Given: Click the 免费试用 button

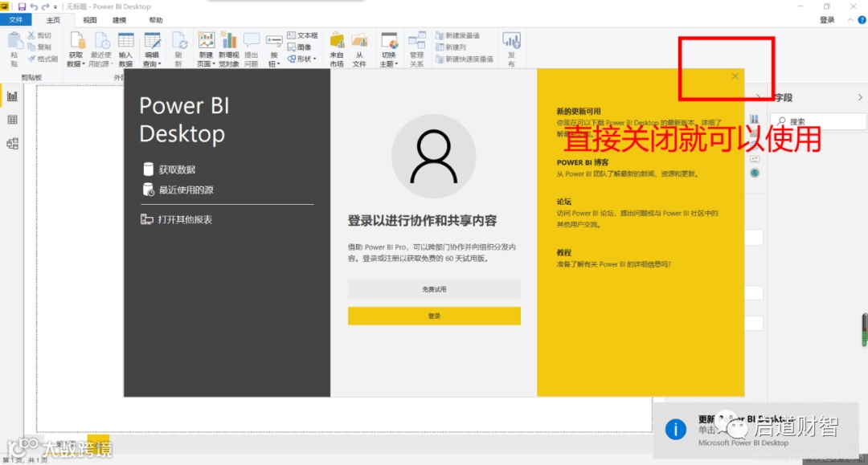Looking at the screenshot, I should 434,289.
